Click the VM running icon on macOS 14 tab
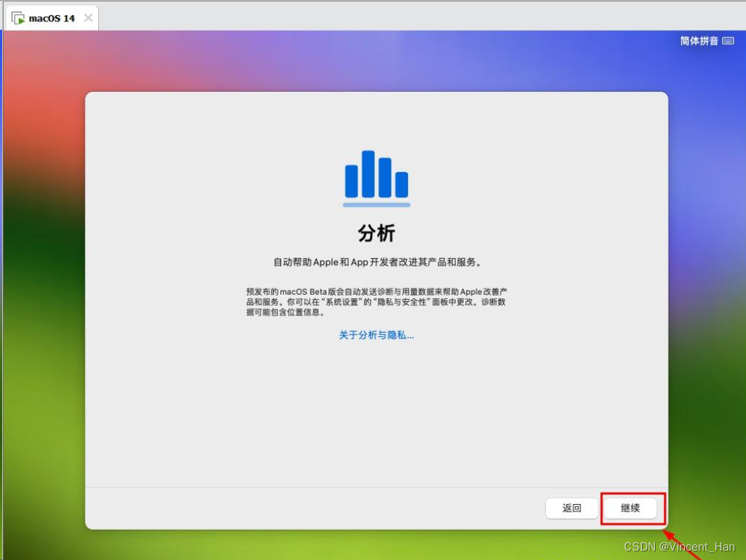This screenshot has width=746, height=560. click(18, 19)
